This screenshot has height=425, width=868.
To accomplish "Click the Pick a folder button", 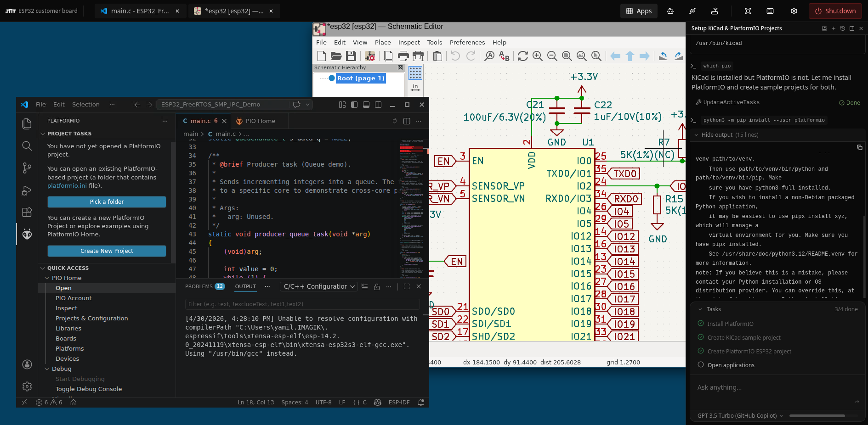I will click(107, 202).
